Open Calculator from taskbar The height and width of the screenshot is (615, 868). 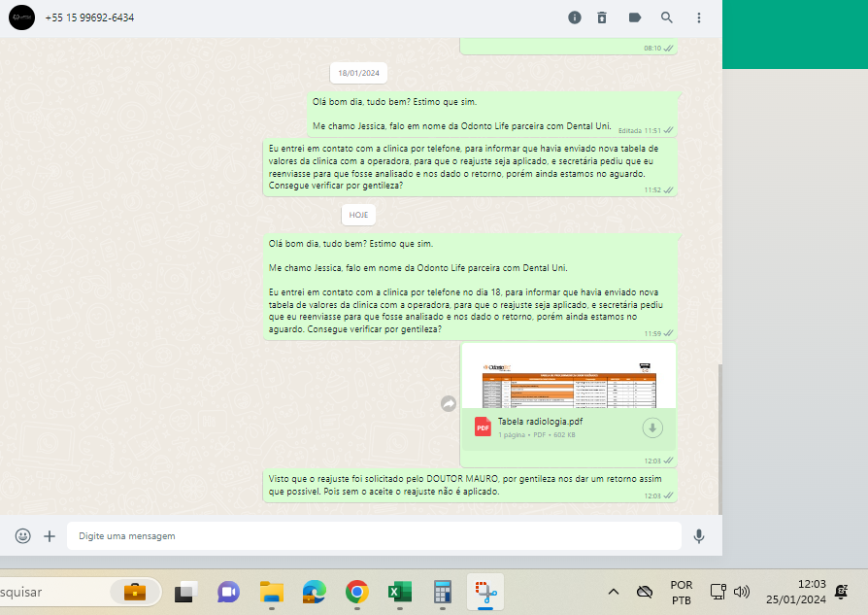pyautogui.click(x=443, y=592)
